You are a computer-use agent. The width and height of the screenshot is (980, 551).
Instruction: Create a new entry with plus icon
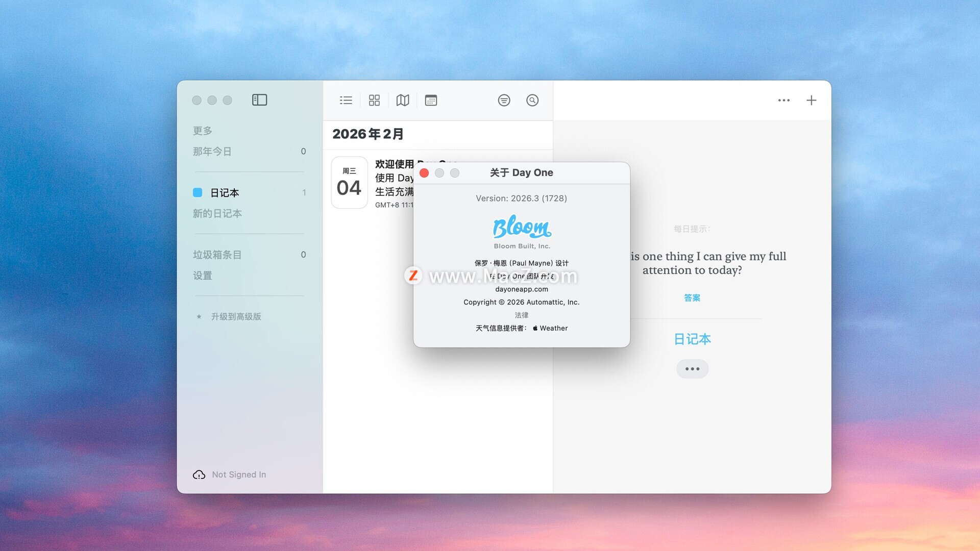pyautogui.click(x=811, y=101)
